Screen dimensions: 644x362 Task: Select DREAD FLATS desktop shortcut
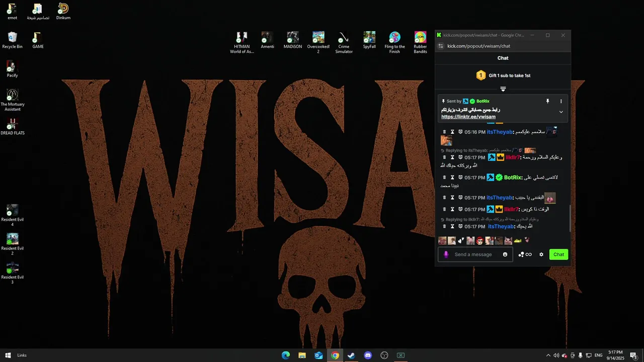click(x=12, y=127)
